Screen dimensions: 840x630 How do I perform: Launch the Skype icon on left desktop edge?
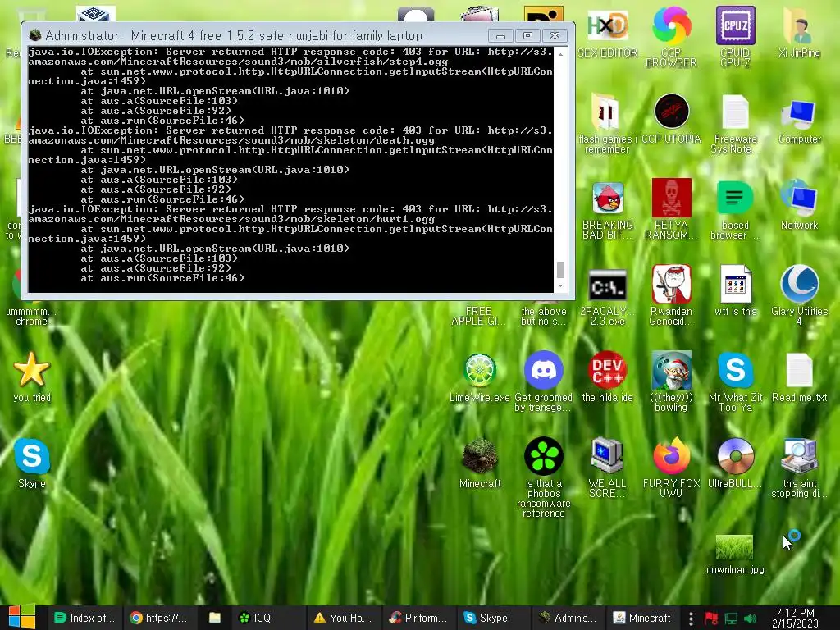click(x=32, y=456)
